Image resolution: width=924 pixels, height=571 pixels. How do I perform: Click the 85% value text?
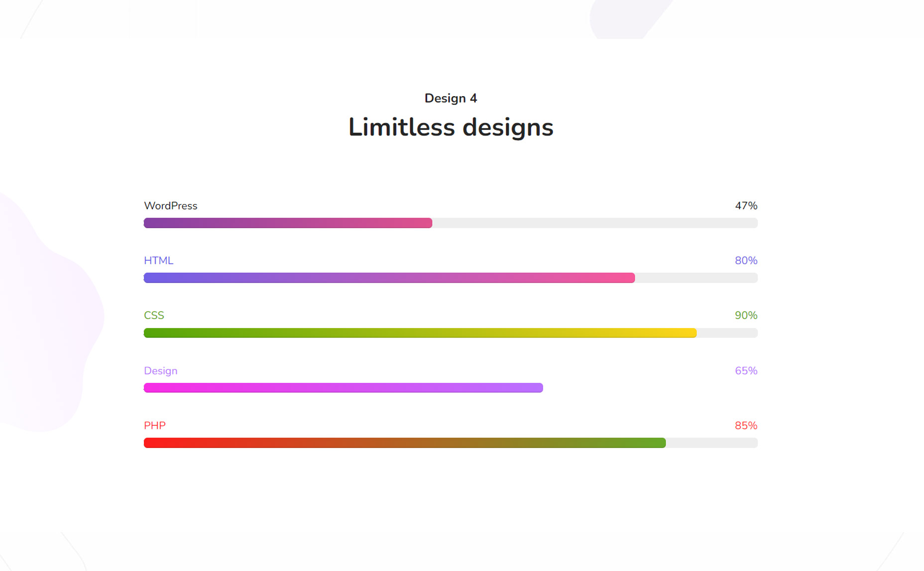(746, 426)
